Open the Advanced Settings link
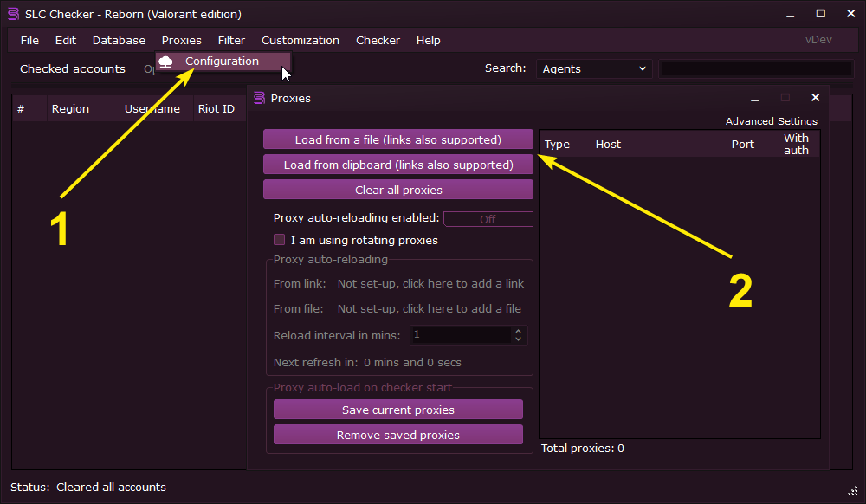 click(771, 121)
